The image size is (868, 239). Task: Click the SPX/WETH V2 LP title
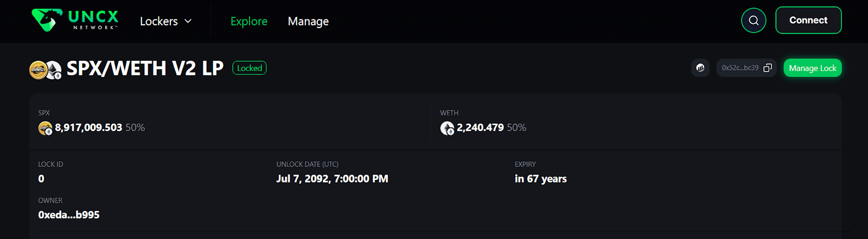145,68
